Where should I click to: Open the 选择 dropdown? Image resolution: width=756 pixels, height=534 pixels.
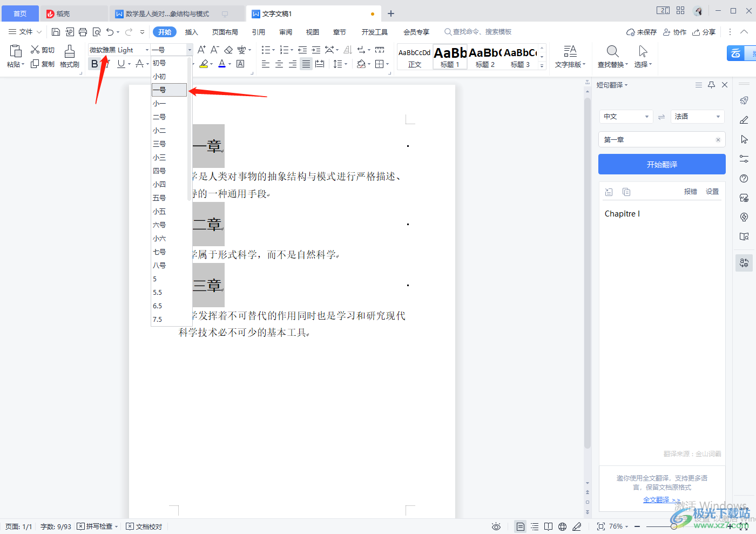coord(643,57)
